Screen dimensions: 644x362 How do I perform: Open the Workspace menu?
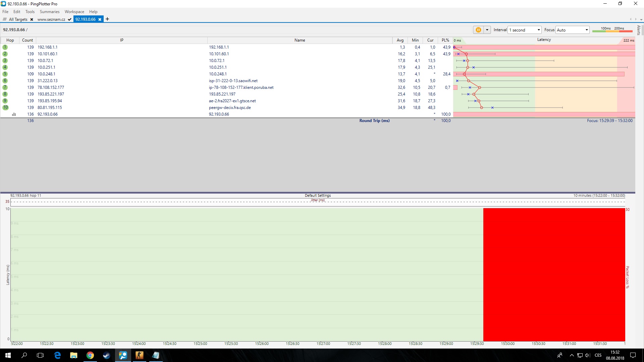tap(74, 11)
